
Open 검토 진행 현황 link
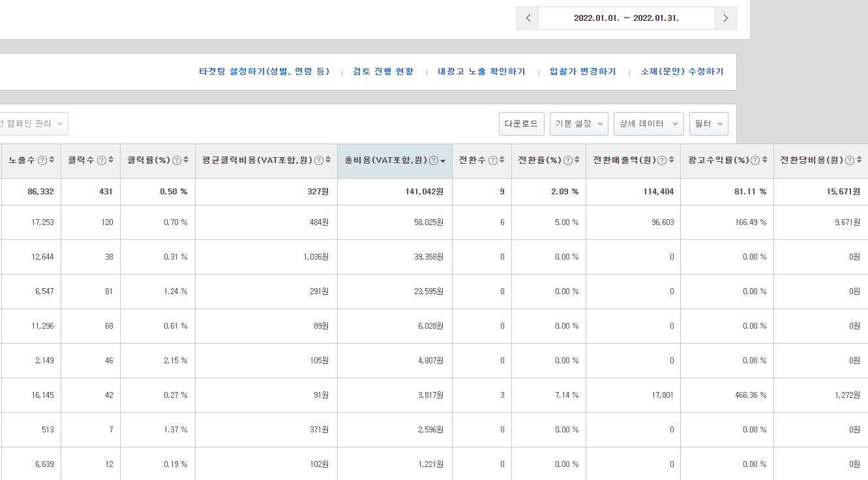[x=383, y=72]
